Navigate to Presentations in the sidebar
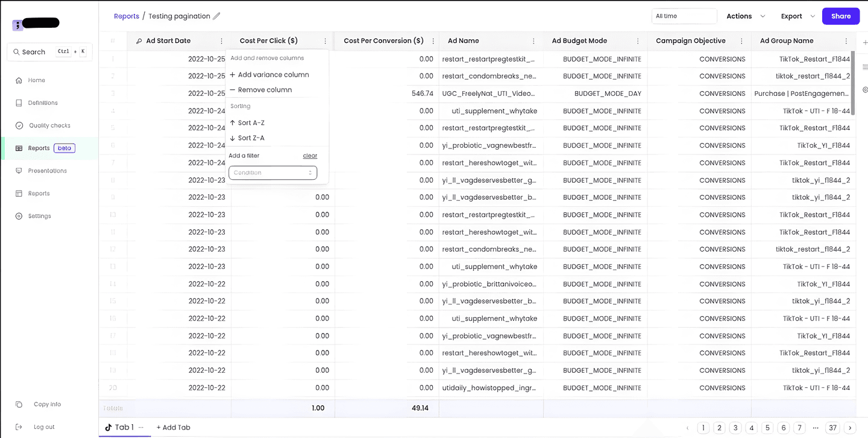 [x=46, y=170]
